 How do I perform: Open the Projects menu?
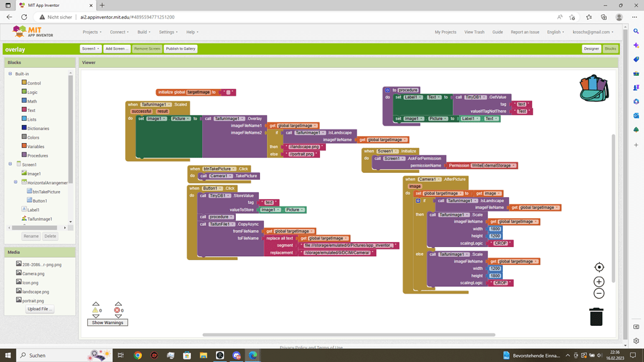click(91, 32)
